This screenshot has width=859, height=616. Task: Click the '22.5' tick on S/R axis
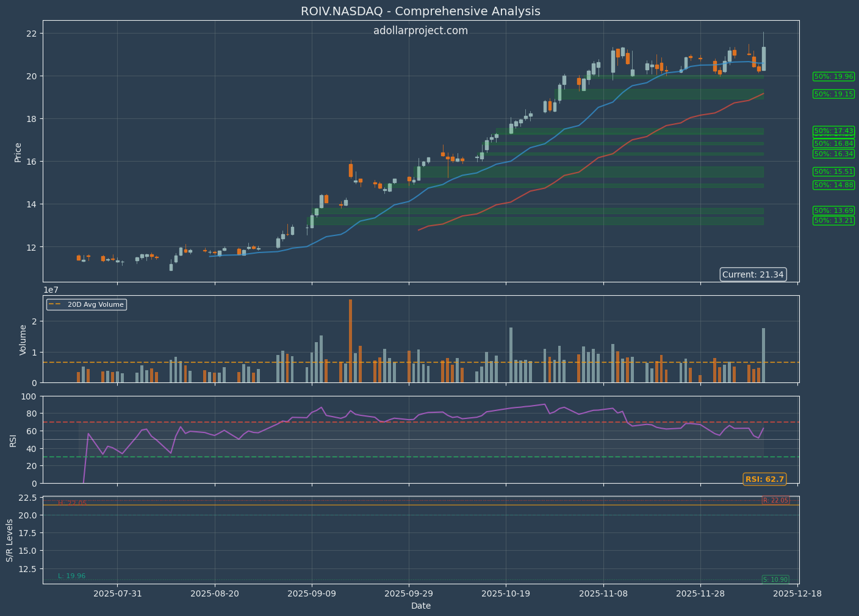29,498
